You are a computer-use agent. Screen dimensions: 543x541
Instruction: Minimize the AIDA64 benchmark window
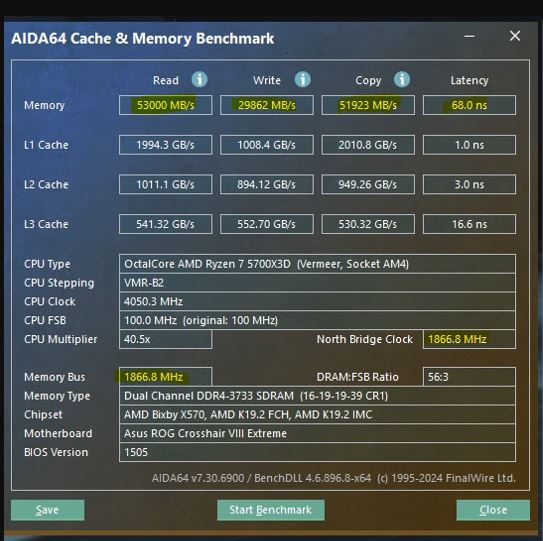(469, 36)
